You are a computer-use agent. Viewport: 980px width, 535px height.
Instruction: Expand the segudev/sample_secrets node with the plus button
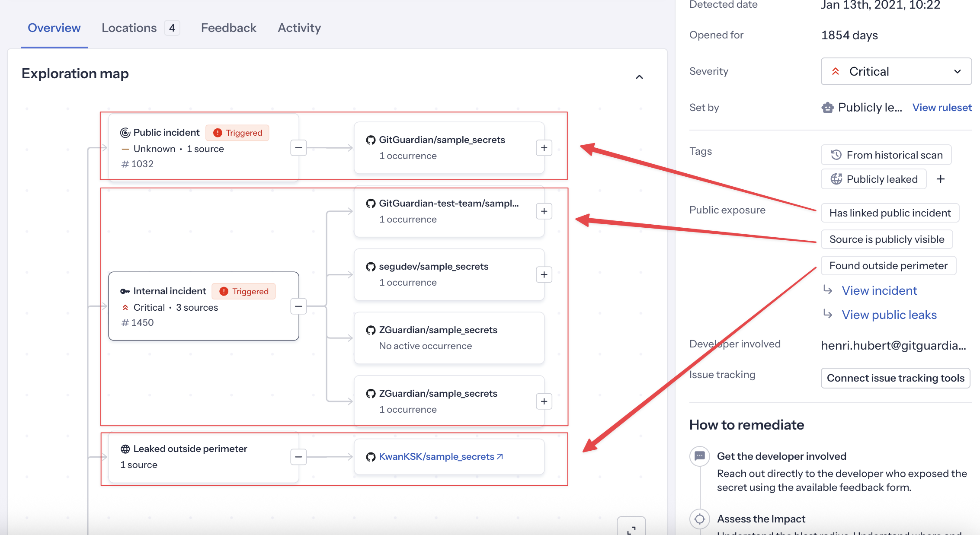click(544, 275)
